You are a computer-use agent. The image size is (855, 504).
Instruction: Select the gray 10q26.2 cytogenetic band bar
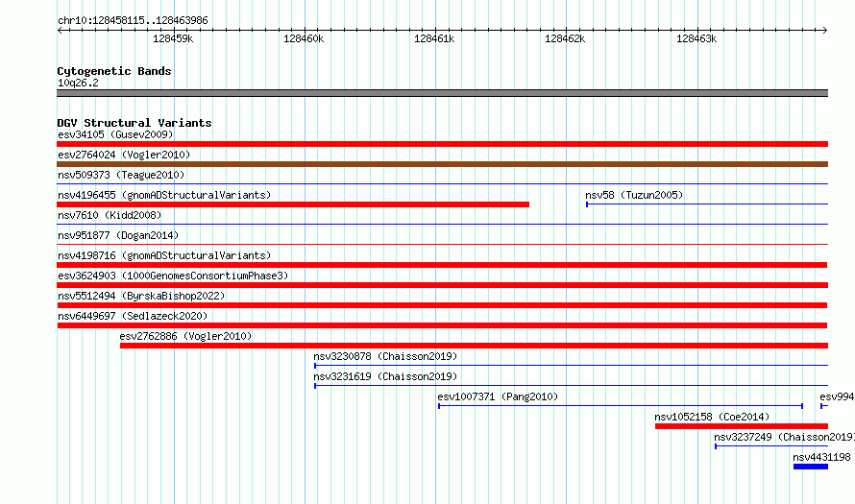coord(442,93)
